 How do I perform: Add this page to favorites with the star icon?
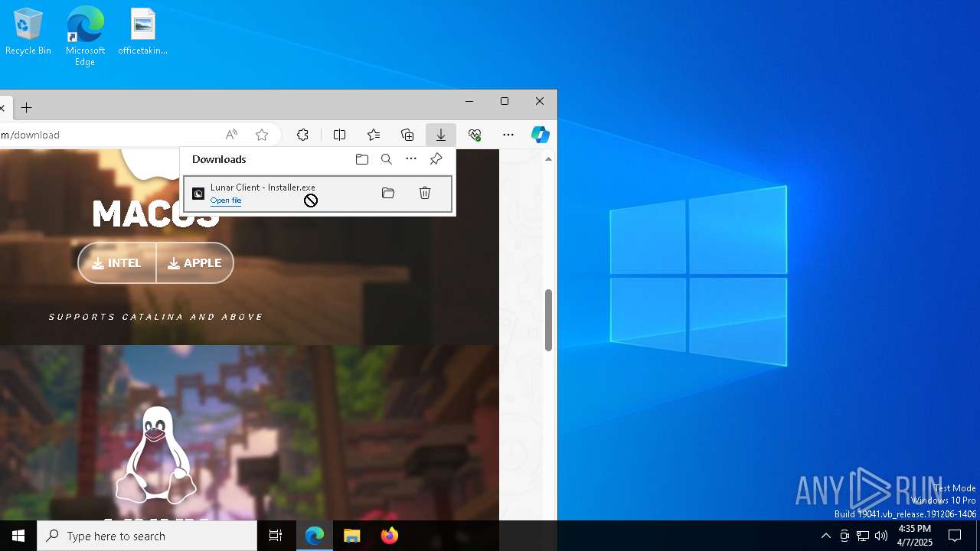[x=262, y=135]
